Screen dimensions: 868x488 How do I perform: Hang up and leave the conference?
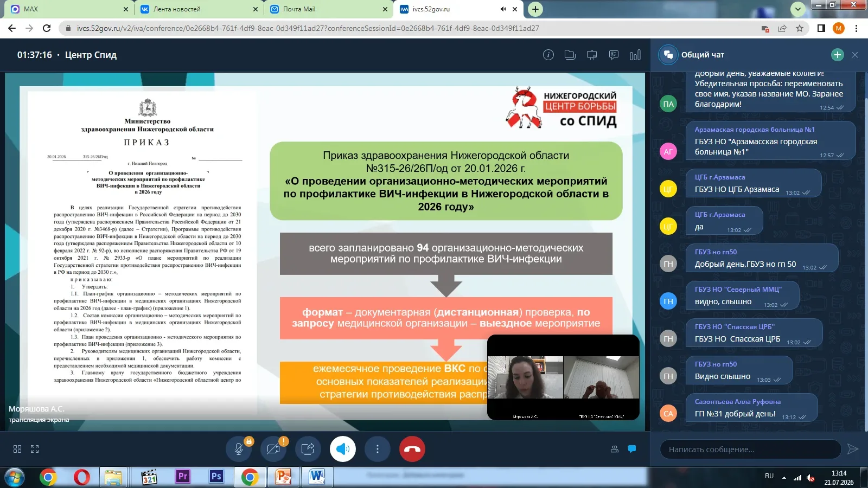click(x=412, y=449)
